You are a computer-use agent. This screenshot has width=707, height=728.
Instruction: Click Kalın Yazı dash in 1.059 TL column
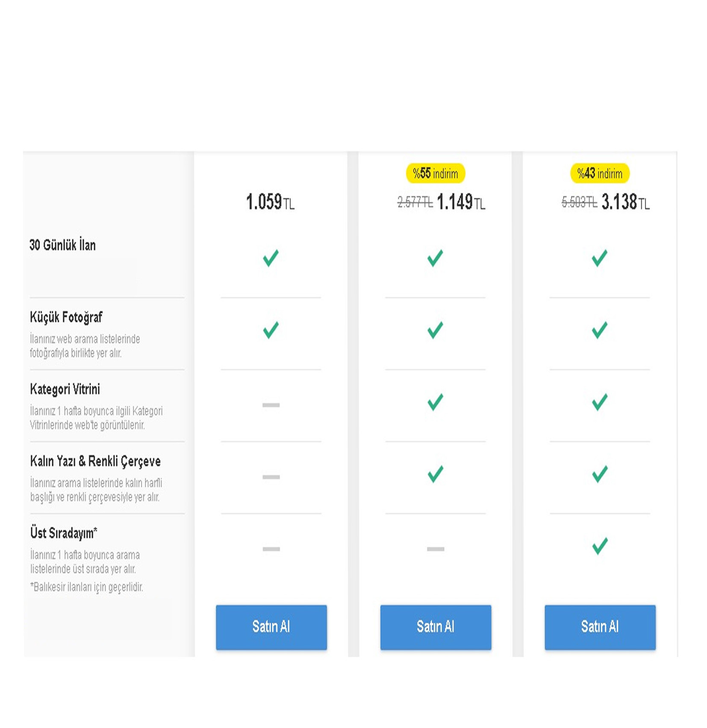pyautogui.click(x=271, y=477)
